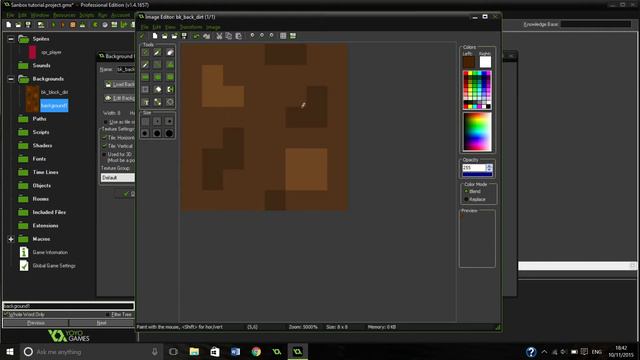
Task: Click the Left brown color swatch
Action: click(469, 62)
